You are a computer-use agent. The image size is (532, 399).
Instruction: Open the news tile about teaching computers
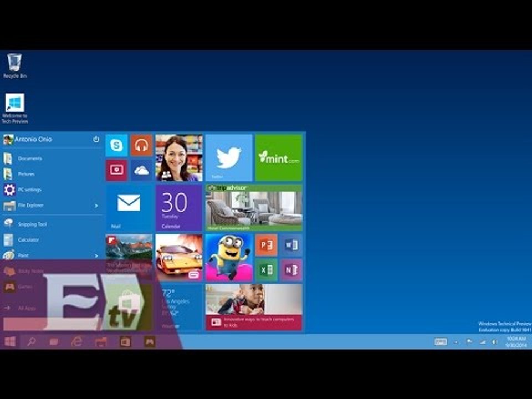(254, 308)
